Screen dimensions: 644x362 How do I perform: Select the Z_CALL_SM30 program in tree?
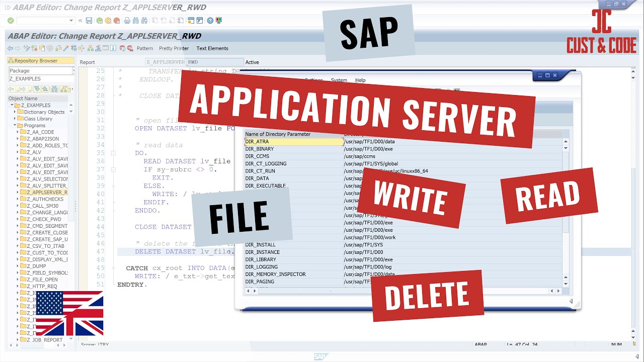42,206
